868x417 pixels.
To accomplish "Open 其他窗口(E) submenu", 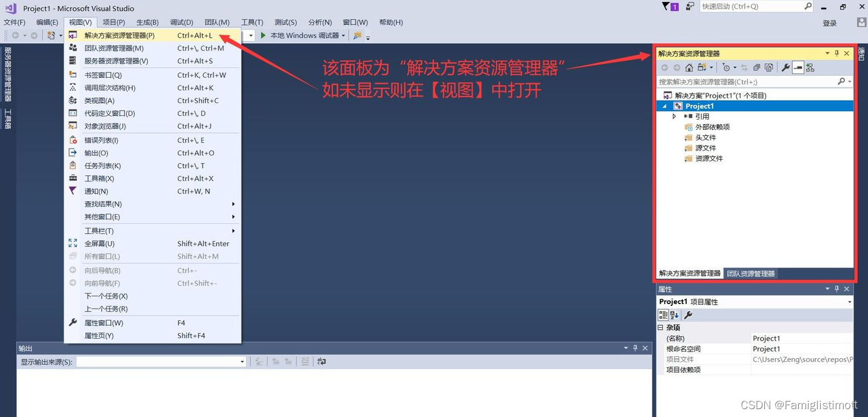I will (x=153, y=217).
